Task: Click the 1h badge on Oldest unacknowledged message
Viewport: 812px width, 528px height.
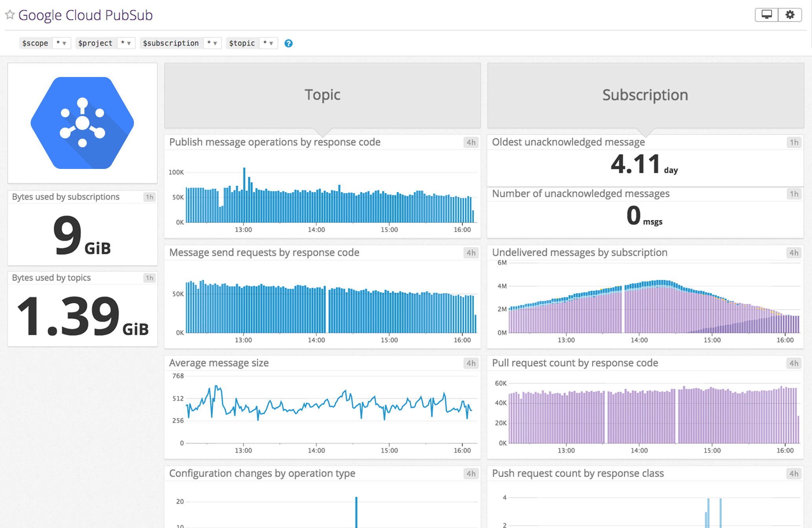Action: coord(794,142)
